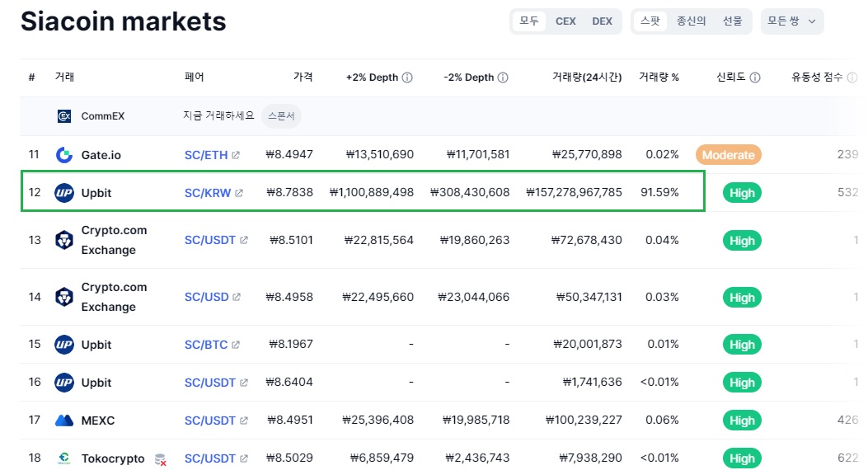Click the CommEX exchange name
Image resolution: width=868 pixels, height=470 pixels.
(103, 116)
